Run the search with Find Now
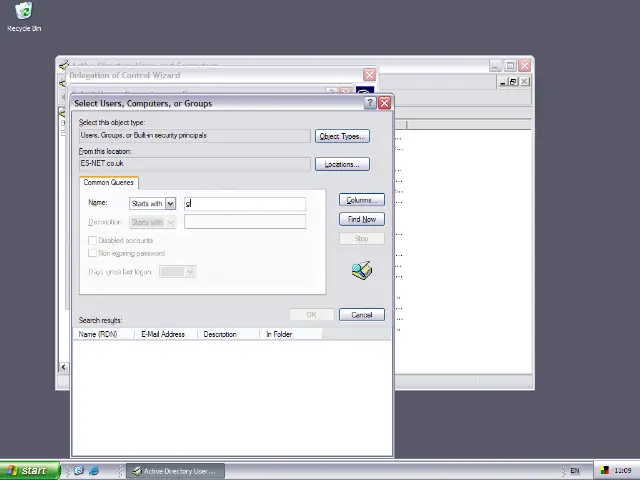This screenshot has width=640, height=480. point(362,219)
